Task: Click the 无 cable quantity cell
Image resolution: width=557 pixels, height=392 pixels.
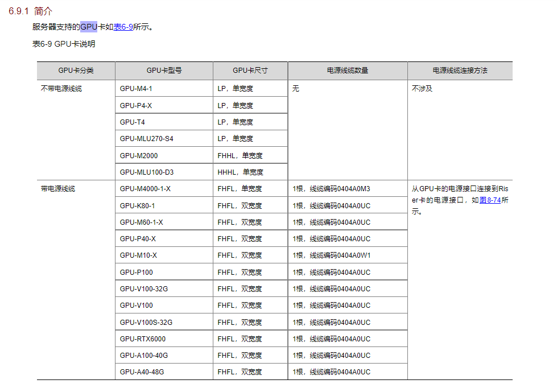Action: [348, 130]
